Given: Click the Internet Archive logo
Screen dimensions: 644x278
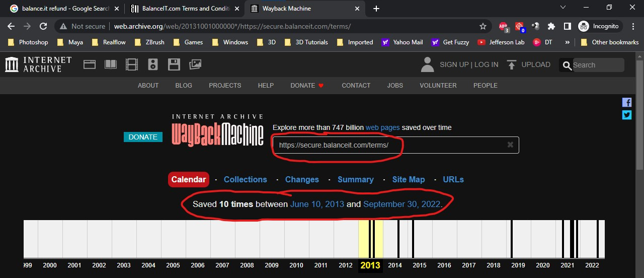Looking at the screenshot, I should [38, 64].
